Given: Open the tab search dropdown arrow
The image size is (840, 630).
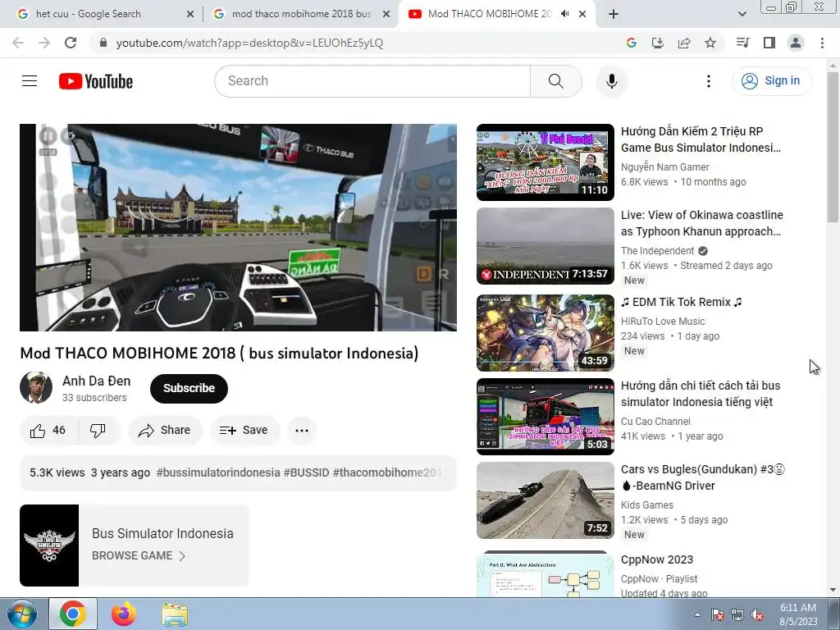Looking at the screenshot, I should [742, 14].
